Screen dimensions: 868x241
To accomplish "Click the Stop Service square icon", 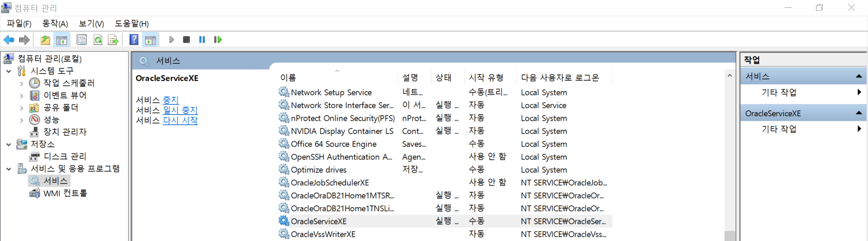I will [186, 40].
